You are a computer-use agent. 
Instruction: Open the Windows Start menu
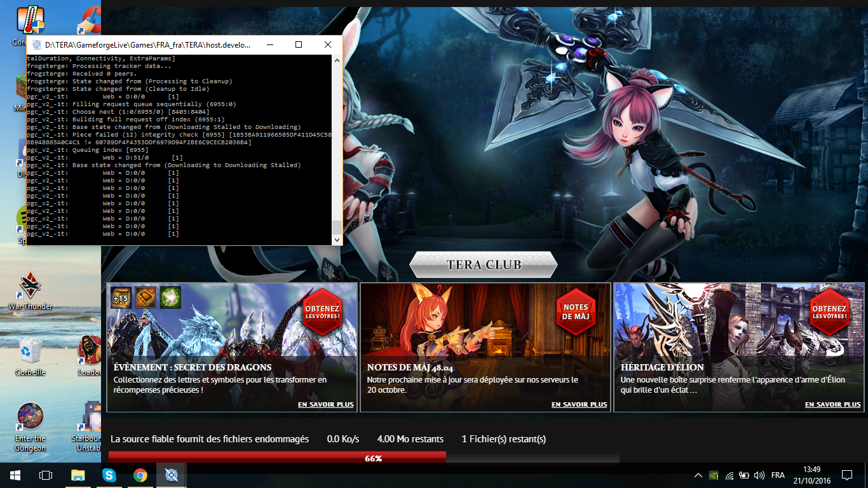point(15,475)
